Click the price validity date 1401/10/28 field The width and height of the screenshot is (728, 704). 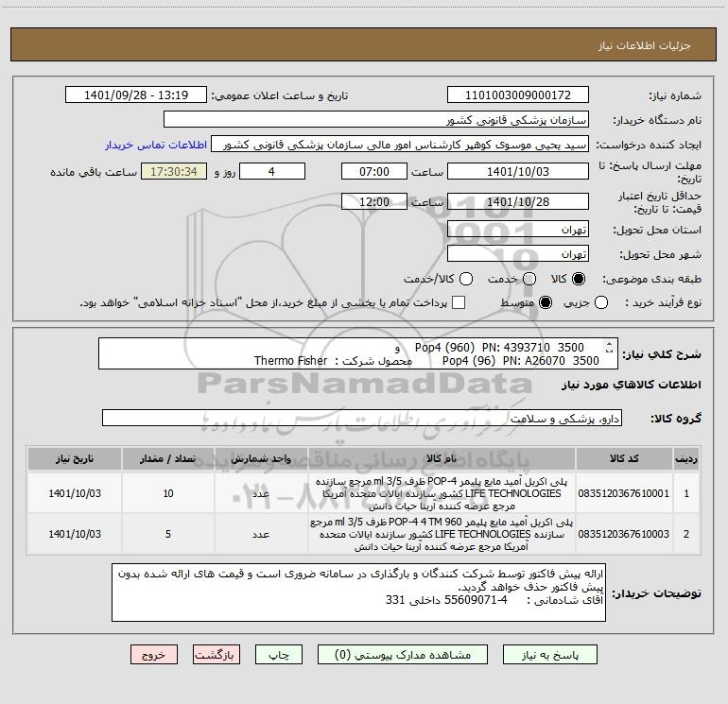point(518,201)
